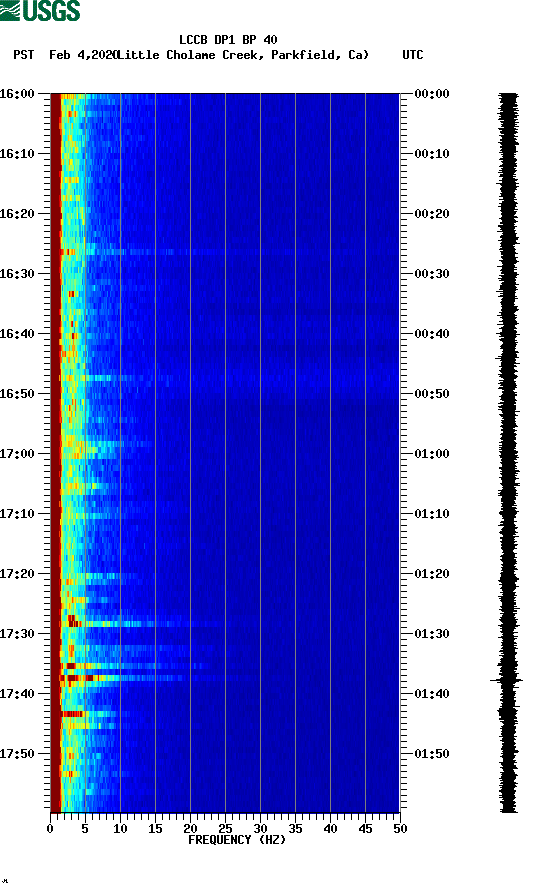
Task: Click the '0' frequency axis tick label
Action: point(50,829)
